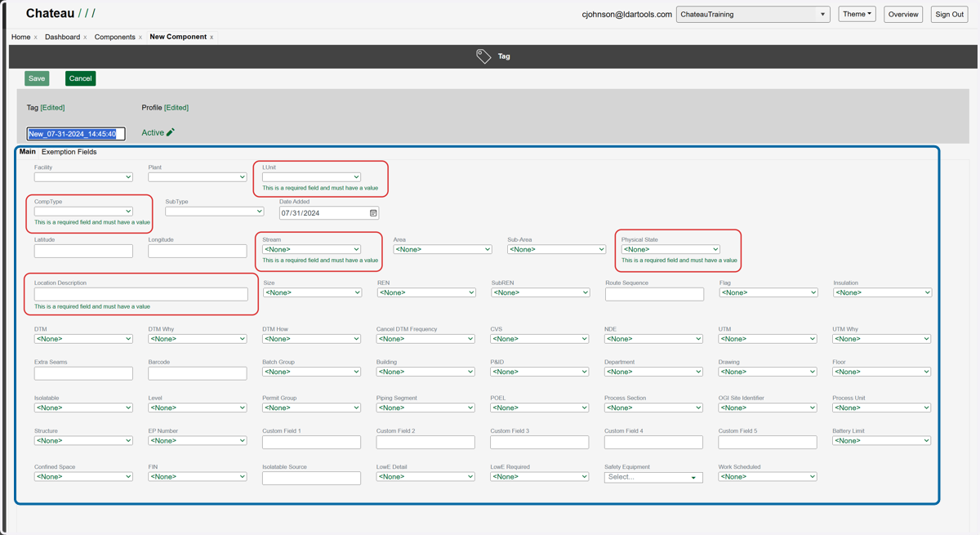Open the ChateauTraining database dropdown
Screen dimensions: 980x535
pyautogui.click(x=753, y=14)
